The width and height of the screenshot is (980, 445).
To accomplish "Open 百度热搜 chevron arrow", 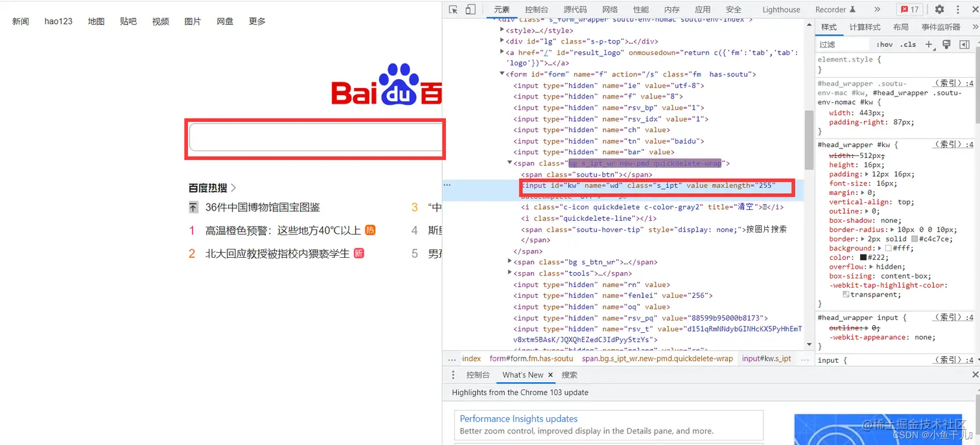I will tap(233, 188).
